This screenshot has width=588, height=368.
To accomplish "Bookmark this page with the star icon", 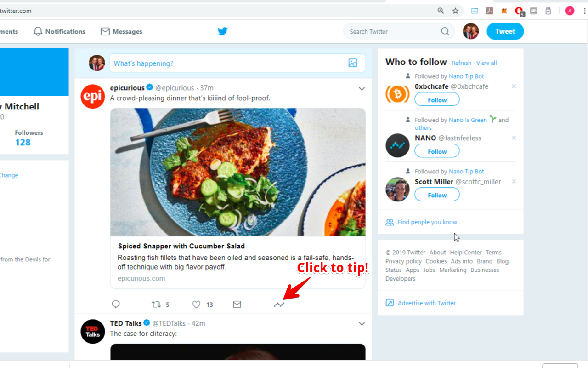I will point(455,11).
